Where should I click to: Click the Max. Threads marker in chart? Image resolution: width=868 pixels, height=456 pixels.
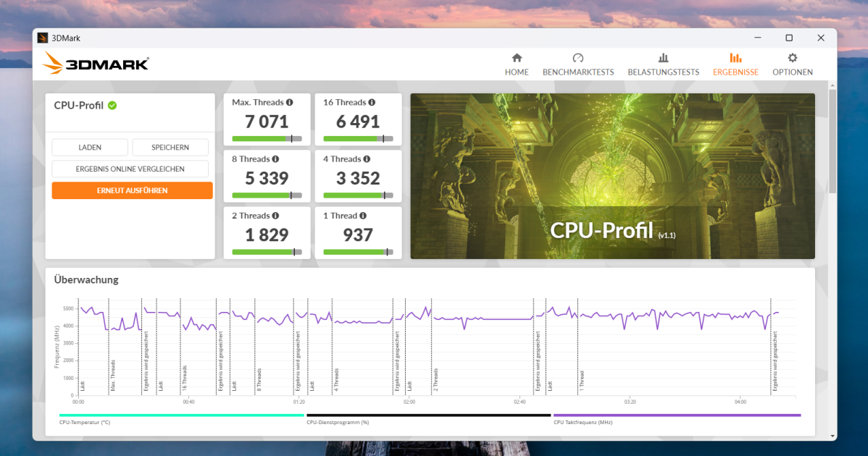pyautogui.click(x=112, y=376)
